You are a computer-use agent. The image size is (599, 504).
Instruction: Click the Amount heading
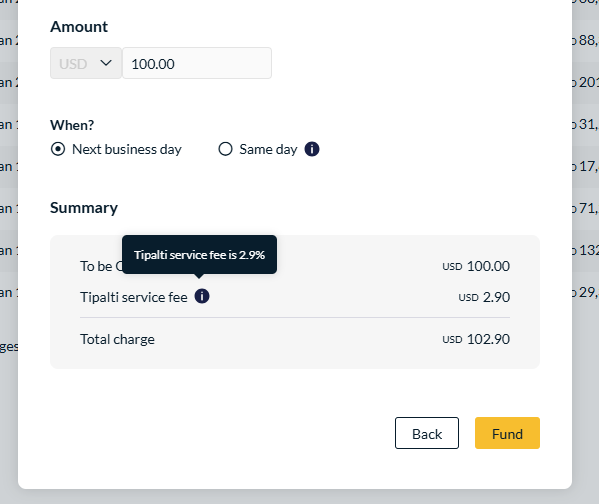tap(79, 27)
